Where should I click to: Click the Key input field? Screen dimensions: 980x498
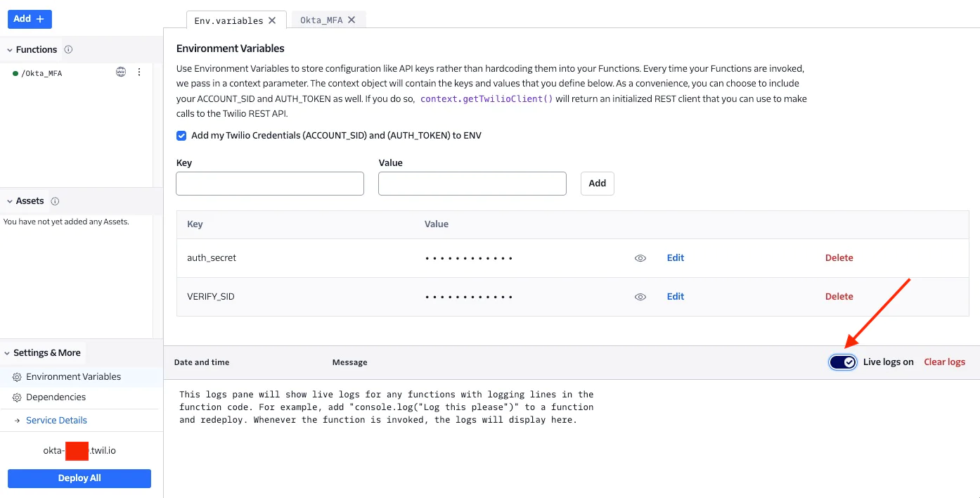[x=270, y=184]
